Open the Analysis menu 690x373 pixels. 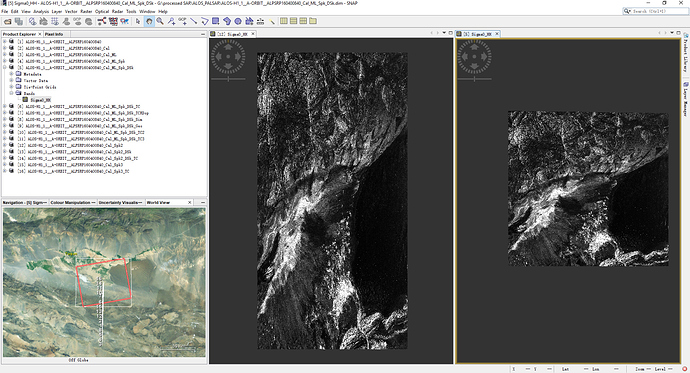(x=41, y=11)
